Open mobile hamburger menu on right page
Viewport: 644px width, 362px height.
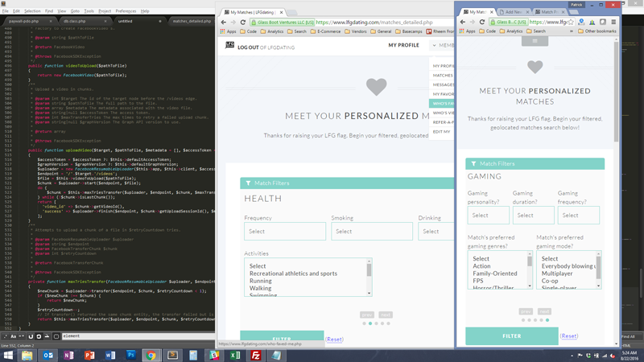[x=535, y=41]
